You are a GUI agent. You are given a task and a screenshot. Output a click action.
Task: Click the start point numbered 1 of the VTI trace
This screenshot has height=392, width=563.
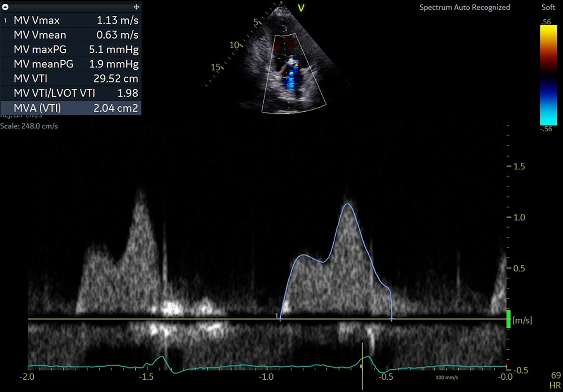click(280, 318)
